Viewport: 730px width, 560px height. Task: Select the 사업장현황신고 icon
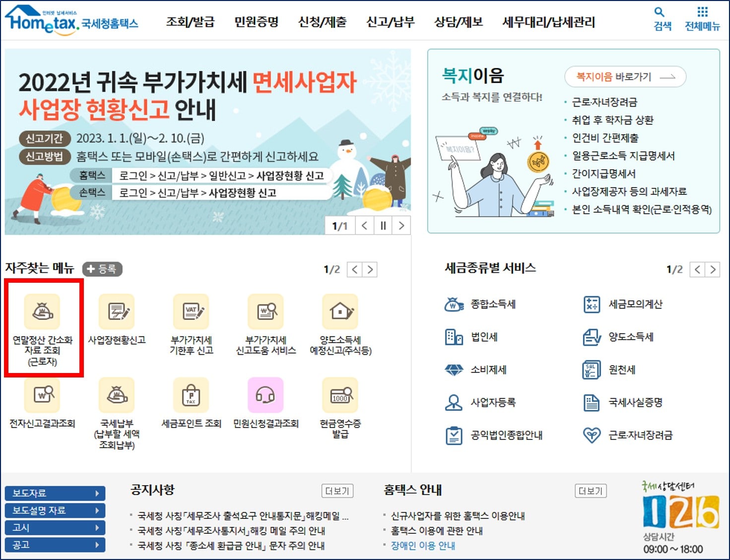(x=117, y=312)
